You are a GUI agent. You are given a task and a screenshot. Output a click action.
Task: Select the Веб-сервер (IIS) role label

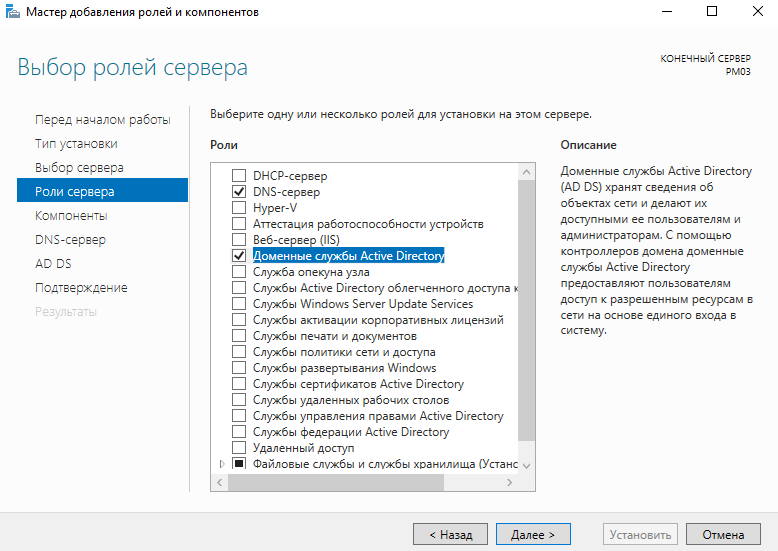pyautogui.click(x=296, y=240)
